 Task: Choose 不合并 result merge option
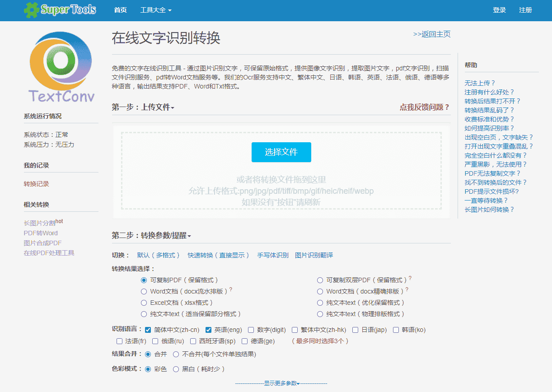176,355
